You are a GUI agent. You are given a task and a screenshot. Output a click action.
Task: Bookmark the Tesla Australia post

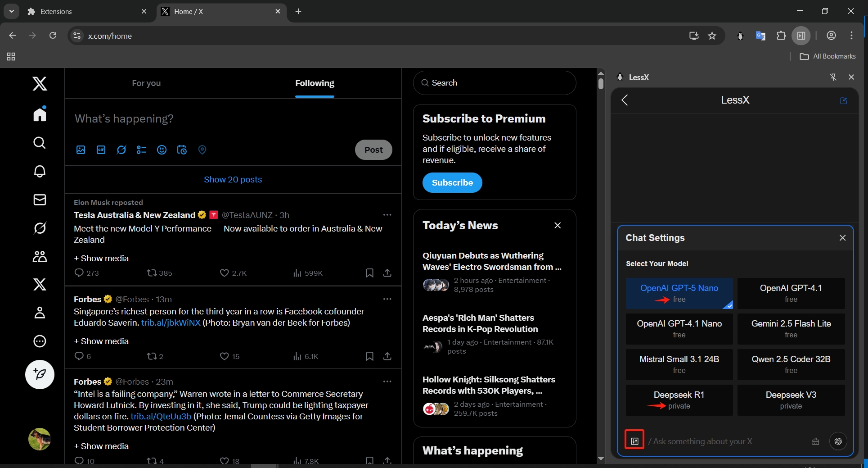pyautogui.click(x=369, y=273)
